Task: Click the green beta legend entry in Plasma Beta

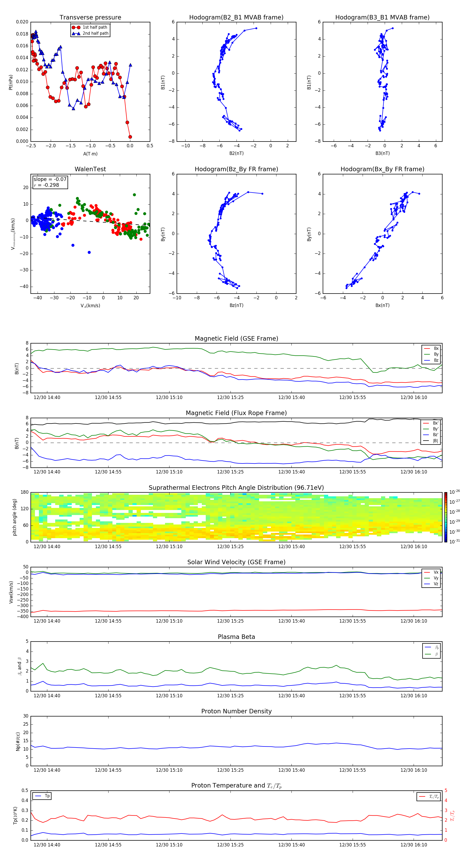Action: pyautogui.click(x=431, y=654)
